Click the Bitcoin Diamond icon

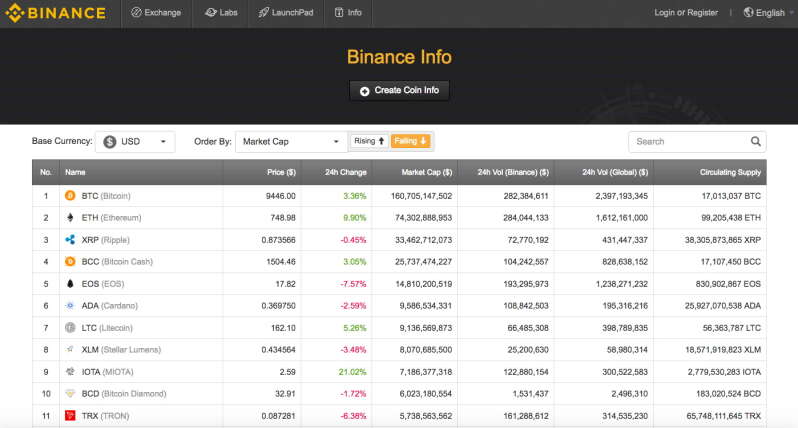(70, 393)
